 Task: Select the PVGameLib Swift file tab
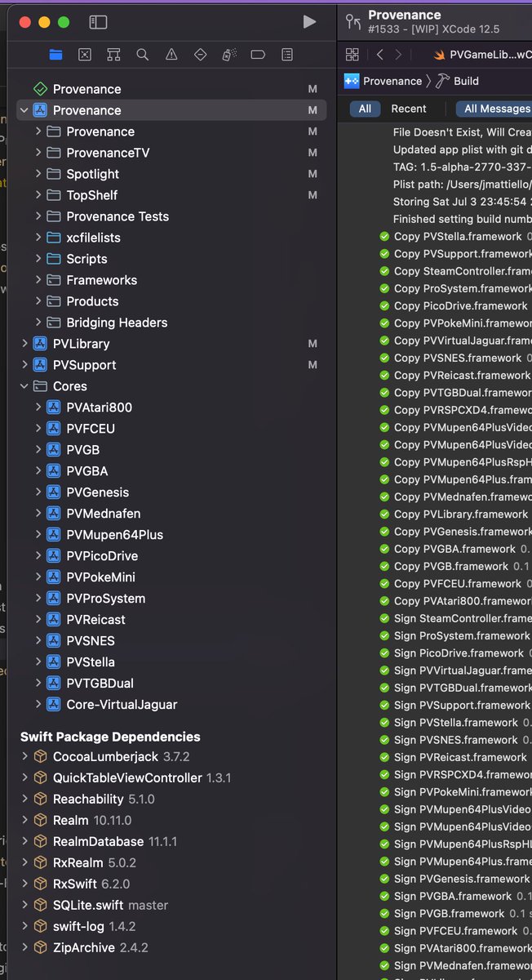(x=481, y=55)
